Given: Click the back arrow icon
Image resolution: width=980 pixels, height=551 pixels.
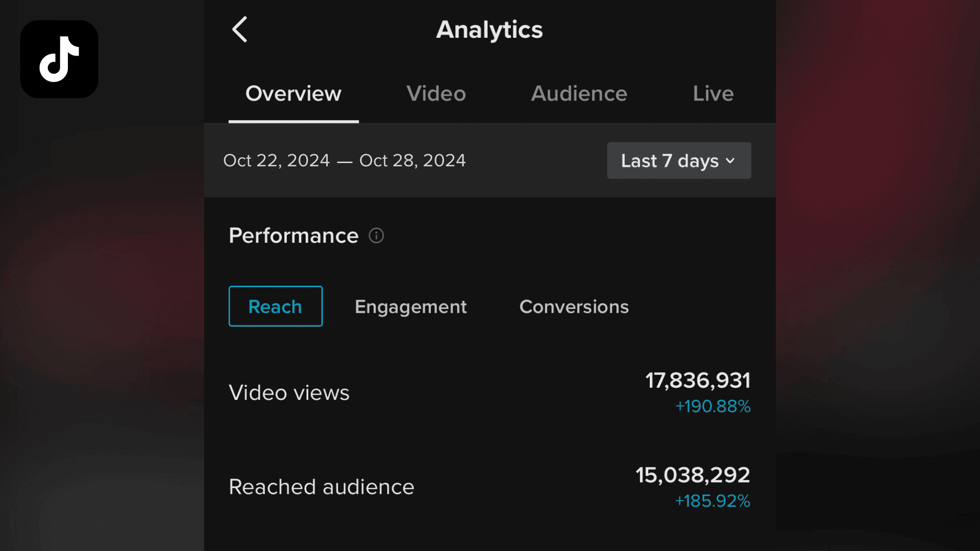Looking at the screenshot, I should click(239, 30).
